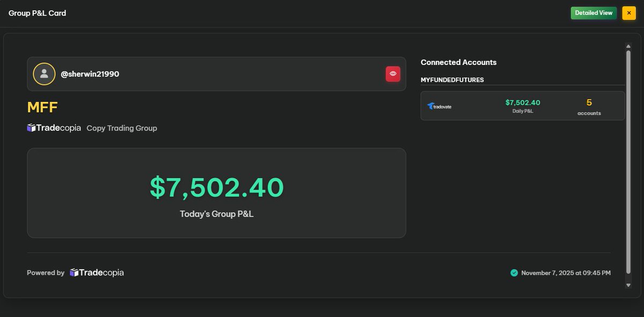Click the $7,502.40 Daily P&L value
The height and width of the screenshot is (317, 644).
(523, 102)
